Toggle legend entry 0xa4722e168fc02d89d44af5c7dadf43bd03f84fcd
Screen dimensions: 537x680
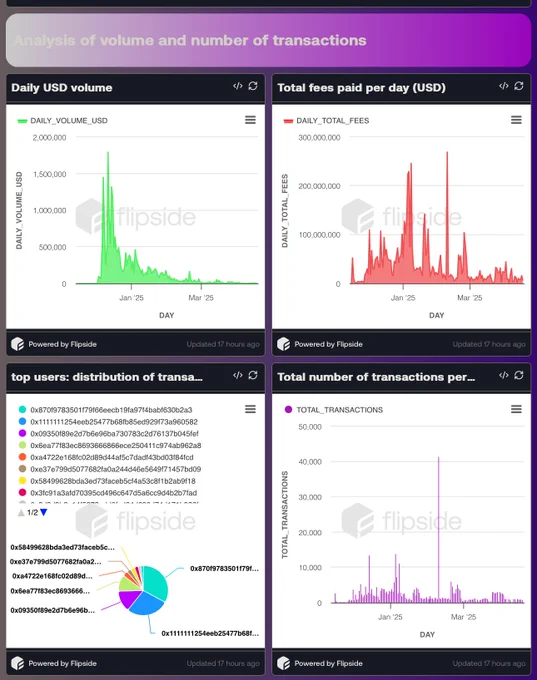coord(106,457)
